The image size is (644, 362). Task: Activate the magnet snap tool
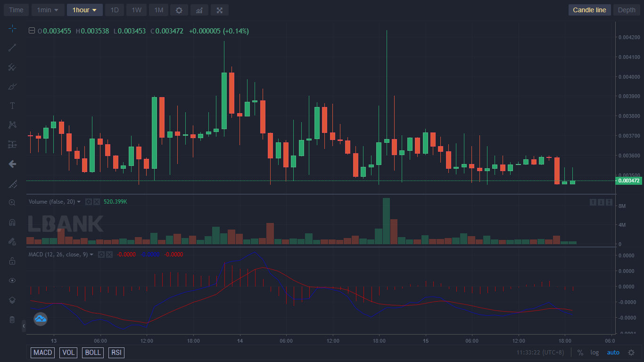click(x=12, y=222)
